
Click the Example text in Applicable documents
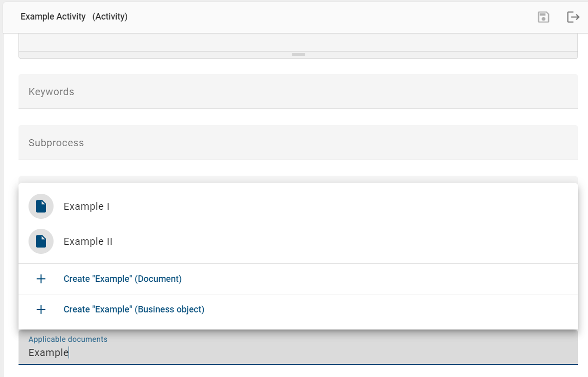click(48, 352)
